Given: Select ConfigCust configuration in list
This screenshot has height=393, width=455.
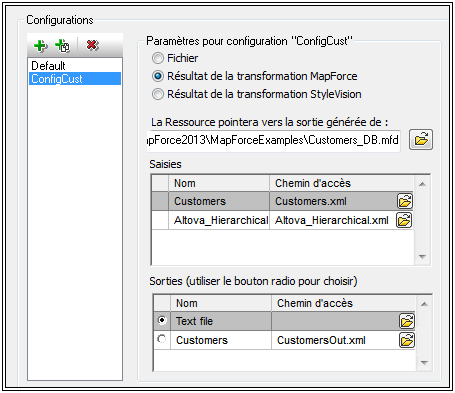Looking at the screenshot, I should tap(75, 79).
